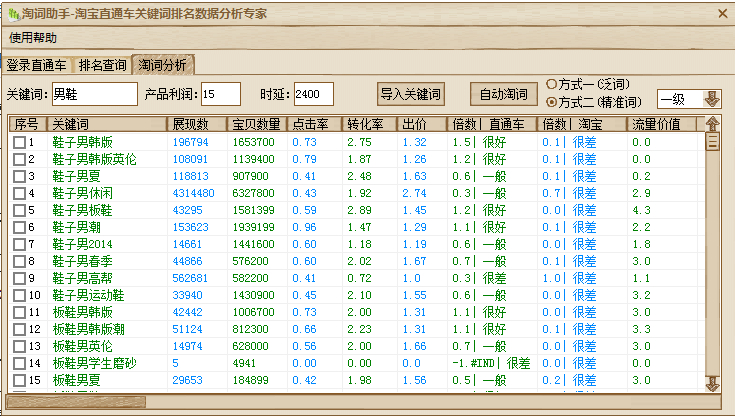Click the vertical scrollbar thumb of the table
The height and width of the screenshot is (416, 735).
(x=712, y=142)
